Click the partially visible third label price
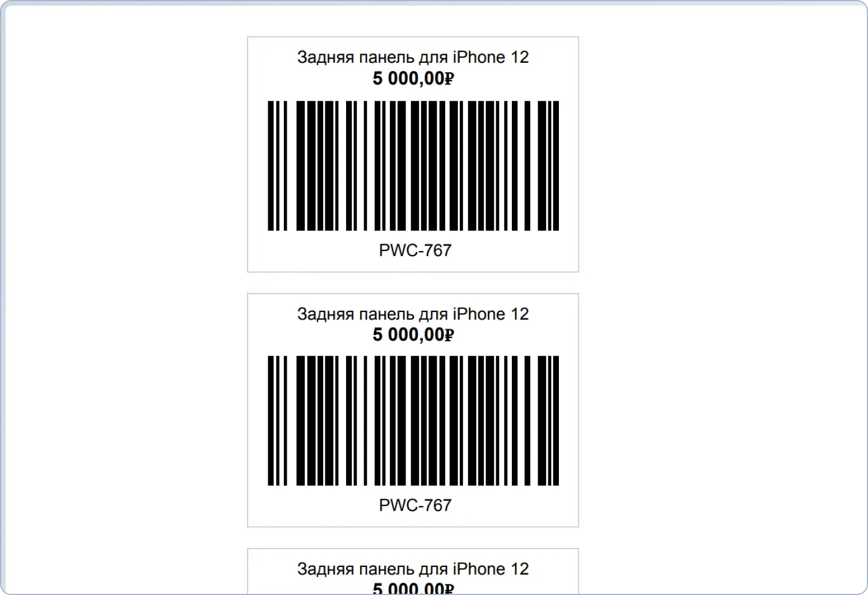Image resolution: width=868 pixels, height=595 pixels. click(413, 588)
